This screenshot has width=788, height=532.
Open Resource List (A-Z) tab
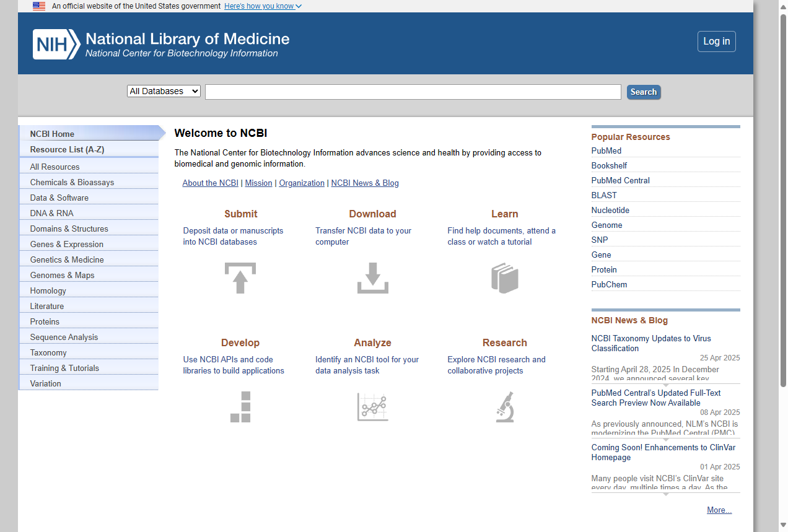[x=67, y=149]
